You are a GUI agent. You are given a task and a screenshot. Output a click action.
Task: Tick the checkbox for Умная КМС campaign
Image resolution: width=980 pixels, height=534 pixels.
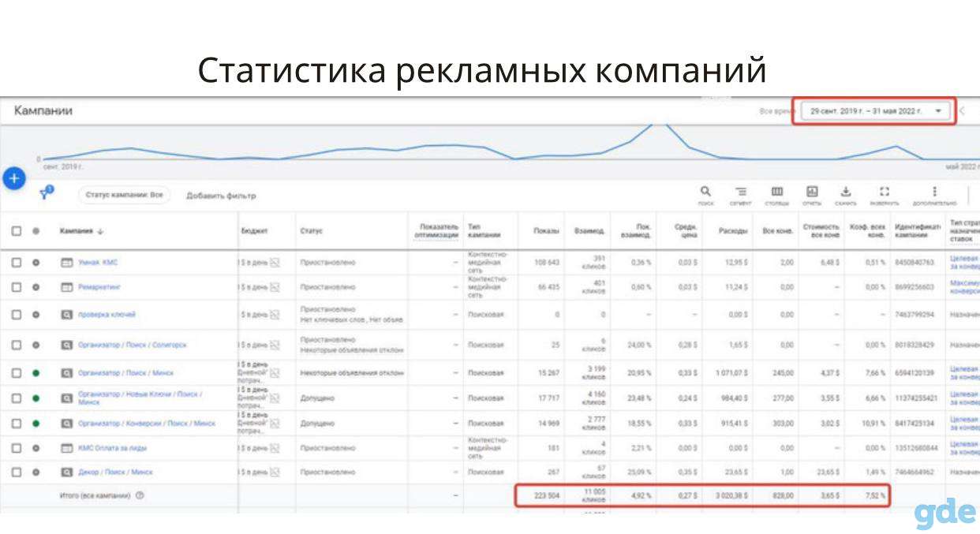[17, 263]
